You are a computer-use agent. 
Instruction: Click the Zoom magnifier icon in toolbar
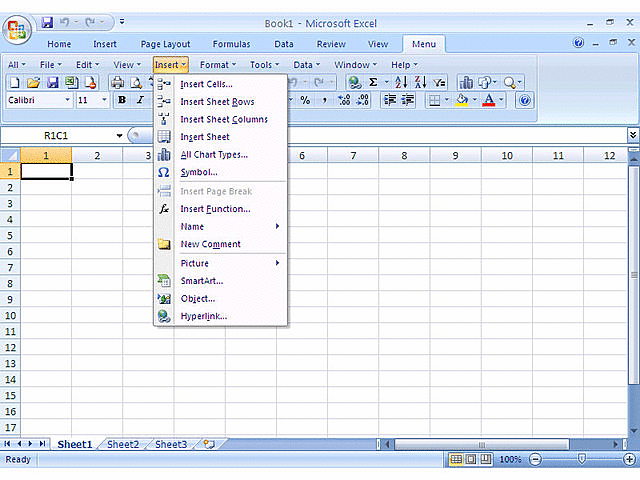[x=509, y=83]
